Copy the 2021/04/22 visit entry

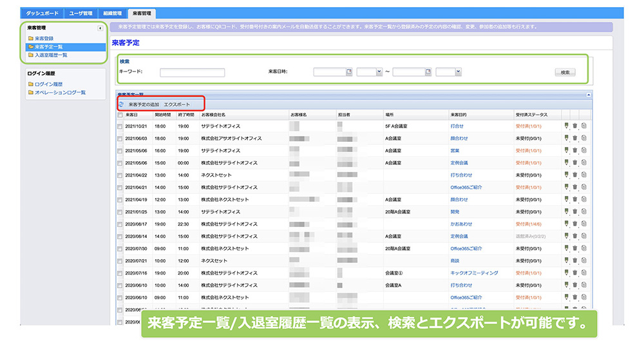[583, 175]
